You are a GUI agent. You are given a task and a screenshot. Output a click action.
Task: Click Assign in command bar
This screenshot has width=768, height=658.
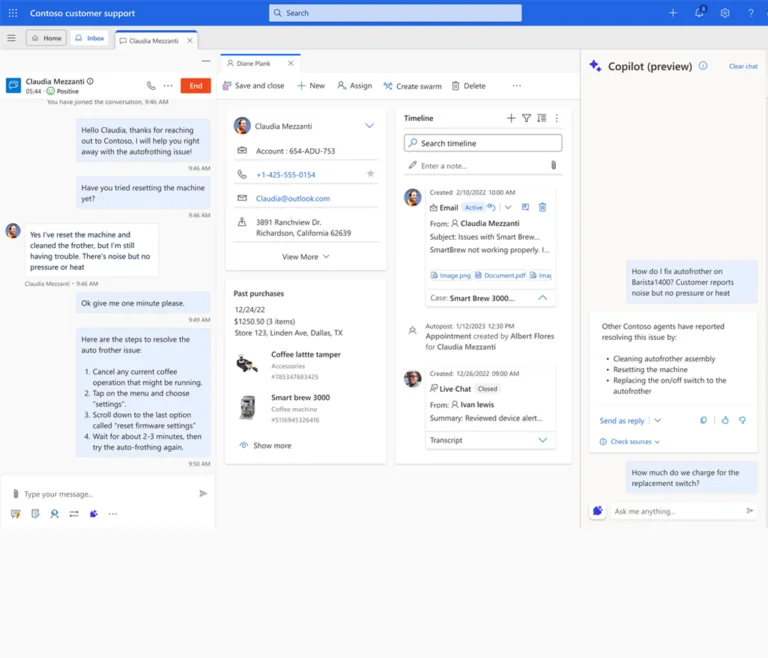click(x=355, y=86)
